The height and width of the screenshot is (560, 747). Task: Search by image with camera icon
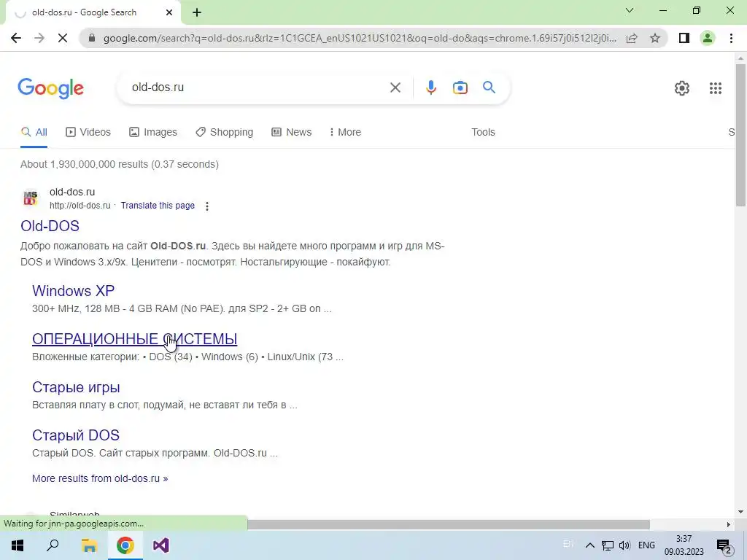460,87
